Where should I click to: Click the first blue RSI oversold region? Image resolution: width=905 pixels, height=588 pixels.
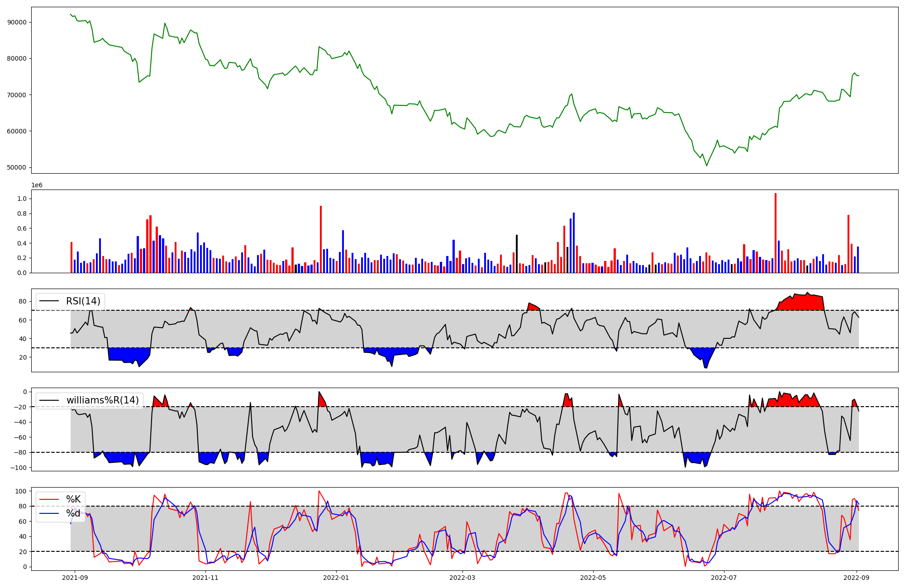coord(129,354)
